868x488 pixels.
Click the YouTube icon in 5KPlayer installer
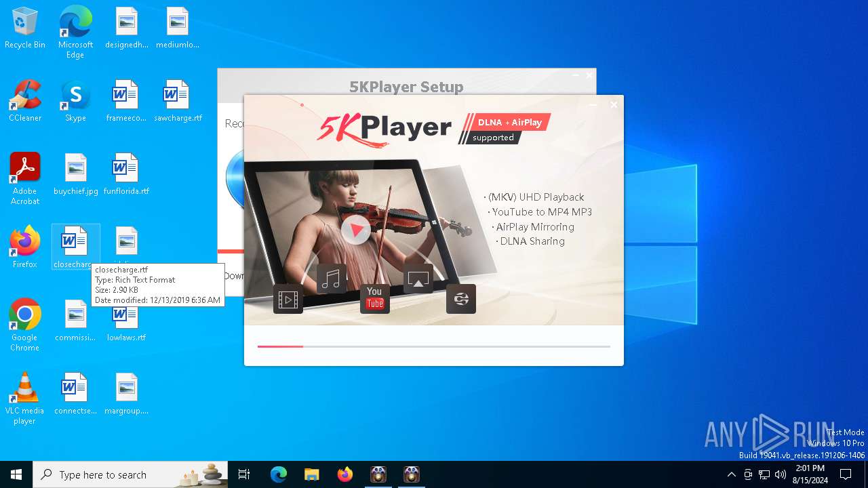[x=375, y=298]
